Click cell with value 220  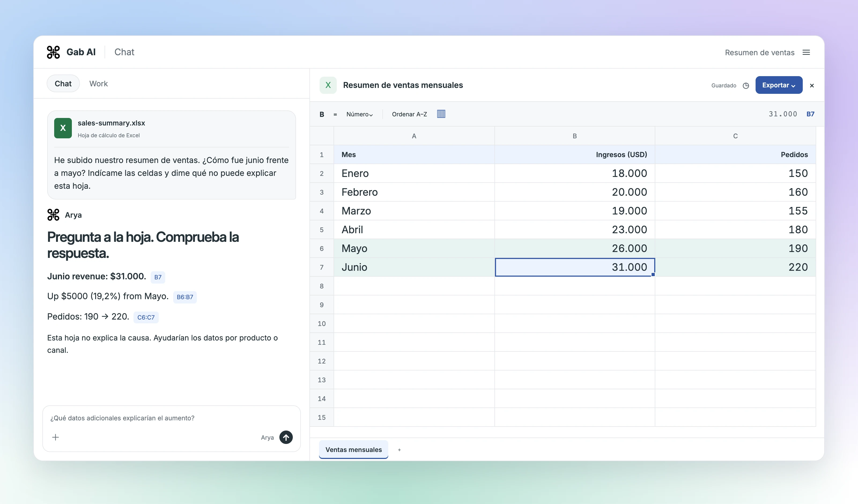tap(735, 267)
